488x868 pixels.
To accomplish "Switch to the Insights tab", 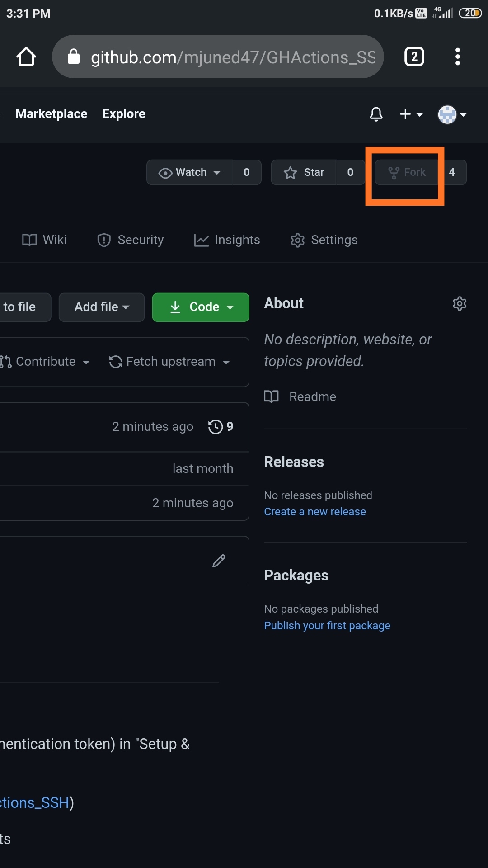I will coord(227,240).
